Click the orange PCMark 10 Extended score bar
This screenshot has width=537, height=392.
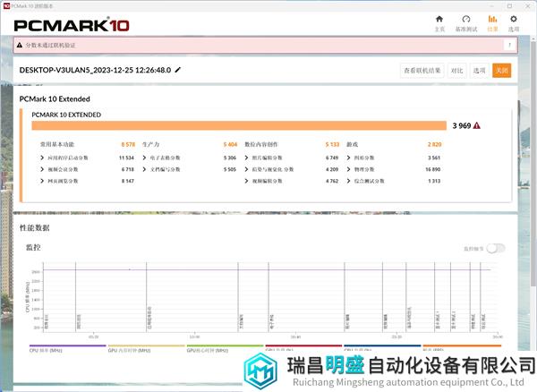click(239, 125)
